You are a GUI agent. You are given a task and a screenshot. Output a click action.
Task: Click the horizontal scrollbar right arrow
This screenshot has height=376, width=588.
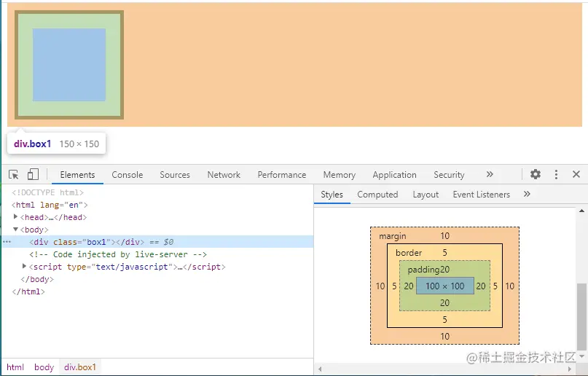570,369
